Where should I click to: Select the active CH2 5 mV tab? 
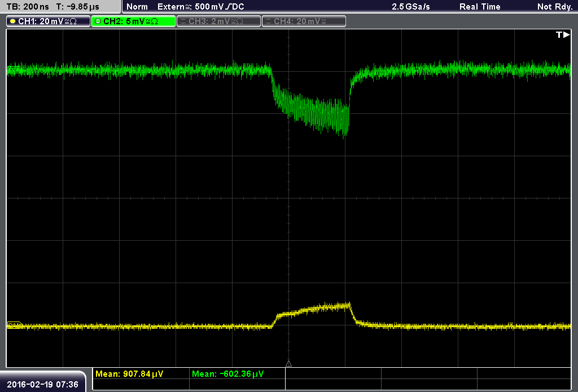[133, 21]
